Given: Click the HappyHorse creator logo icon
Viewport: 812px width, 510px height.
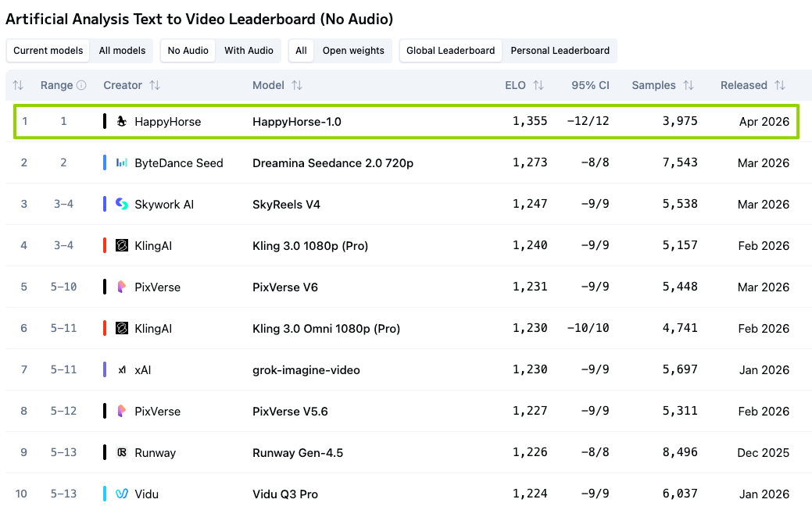Looking at the screenshot, I should click(x=121, y=121).
